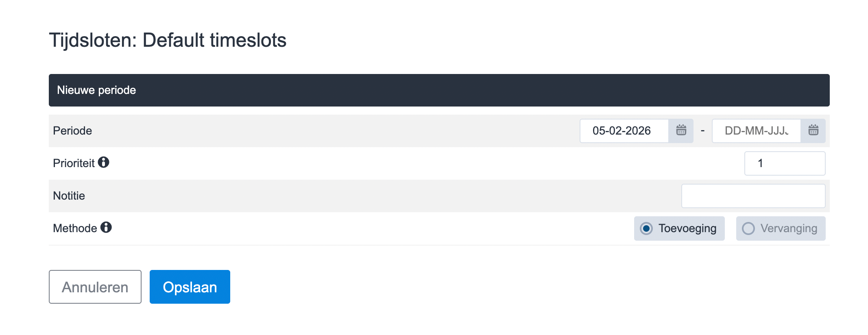Select the Toevoeging radio option

click(646, 228)
